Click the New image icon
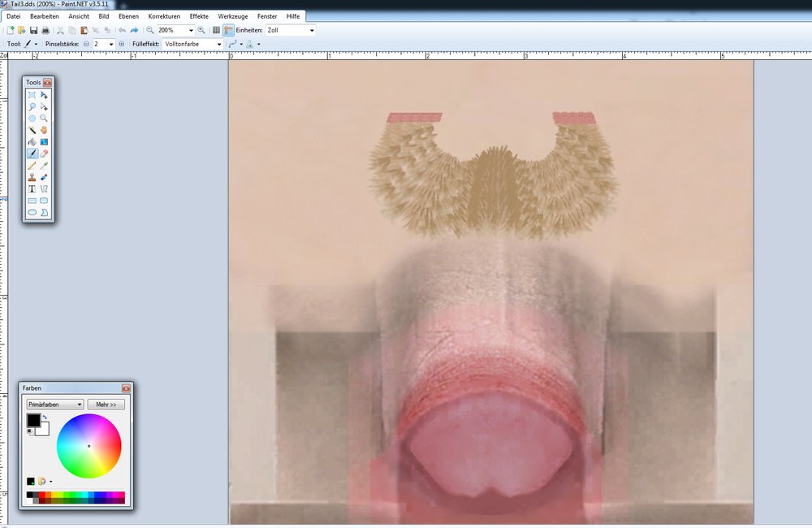The height and width of the screenshot is (528, 812). (10, 31)
